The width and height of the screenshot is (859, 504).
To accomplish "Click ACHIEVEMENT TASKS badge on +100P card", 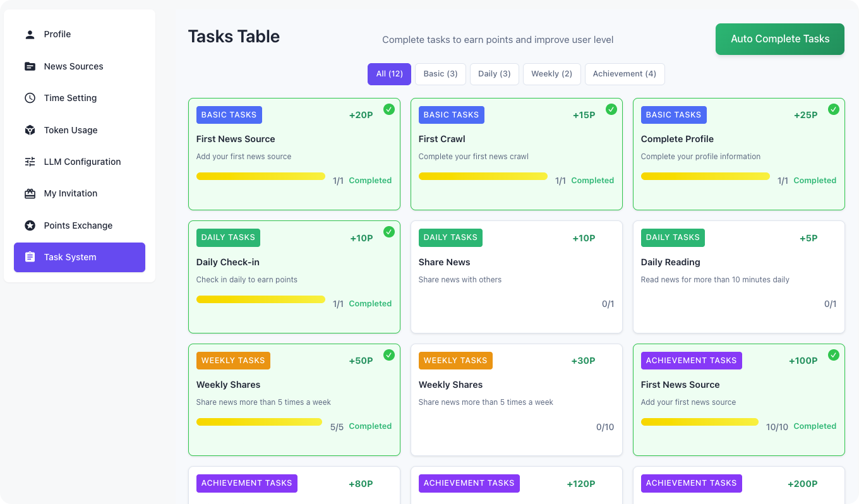I will pyautogui.click(x=692, y=361).
